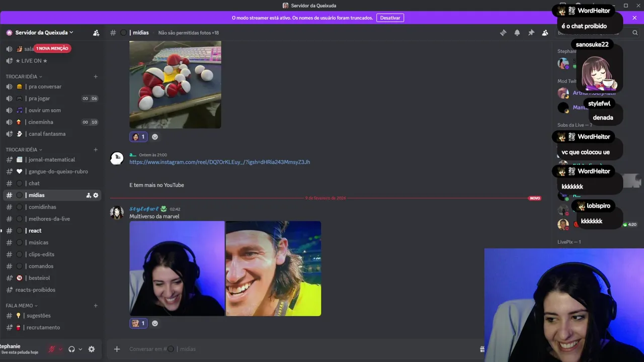Screen dimensions: 644x362
Task: Add channel to FALA MEMO category
Action: [x=96, y=305]
